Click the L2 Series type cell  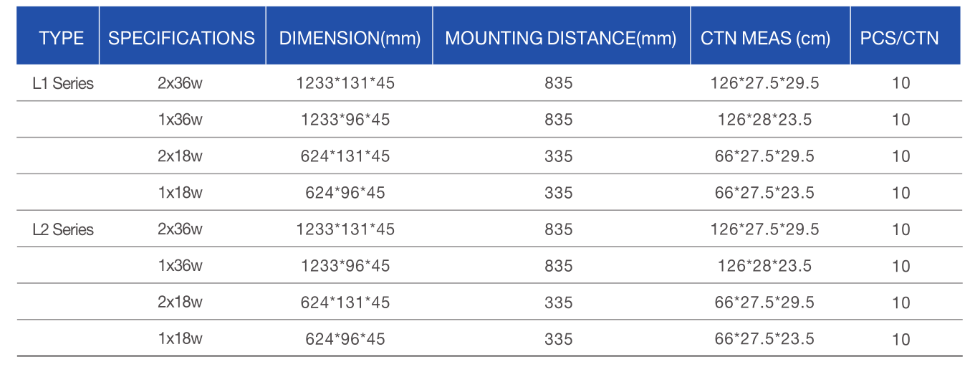(63, 229)
